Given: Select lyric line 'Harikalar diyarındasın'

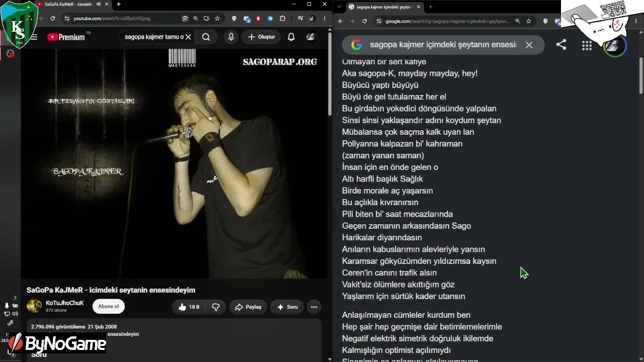Looking at the screenshot, I should 382,237.
